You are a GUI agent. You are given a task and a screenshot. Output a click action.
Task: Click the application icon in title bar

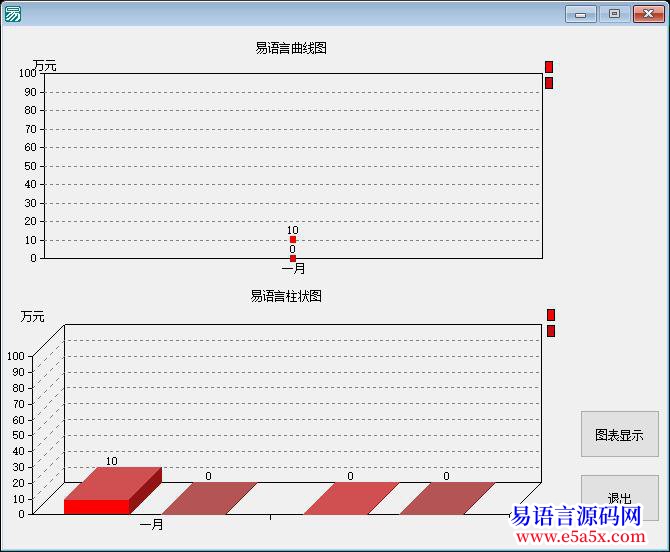pyautogui.click(x=13, y=14)
